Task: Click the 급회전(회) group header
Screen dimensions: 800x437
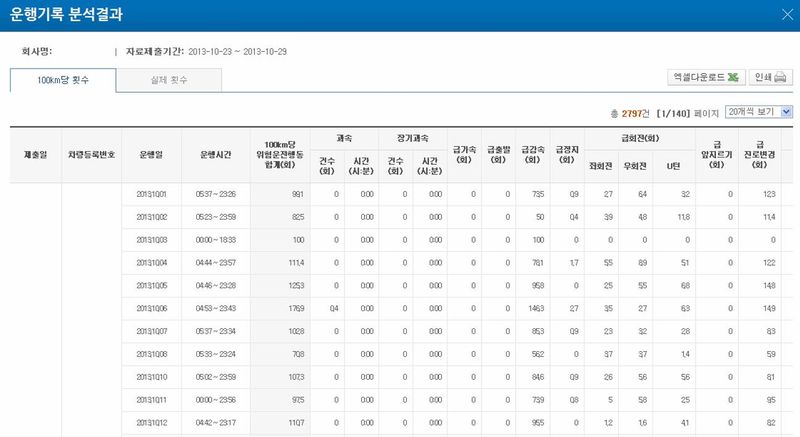Action: click(x=639, y=138)
